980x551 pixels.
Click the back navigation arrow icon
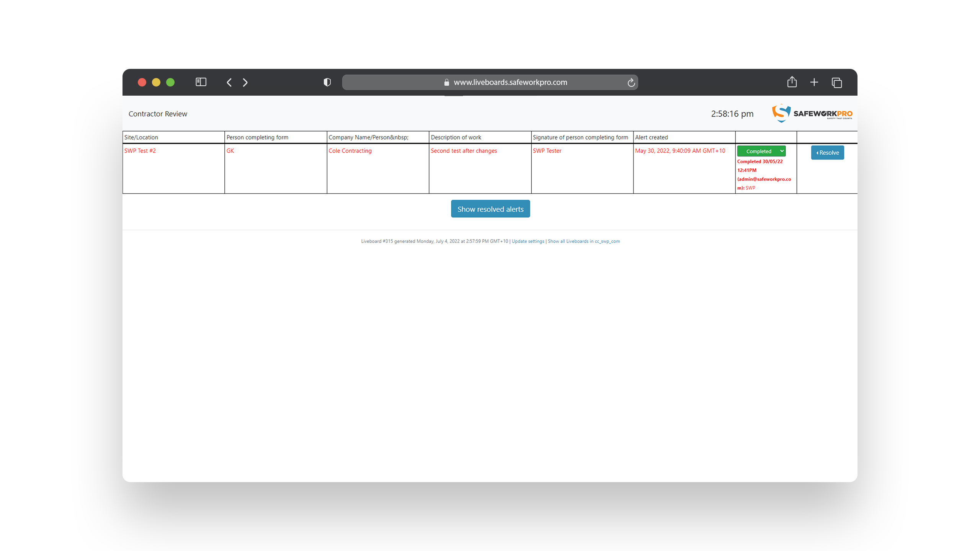point(230,82)
